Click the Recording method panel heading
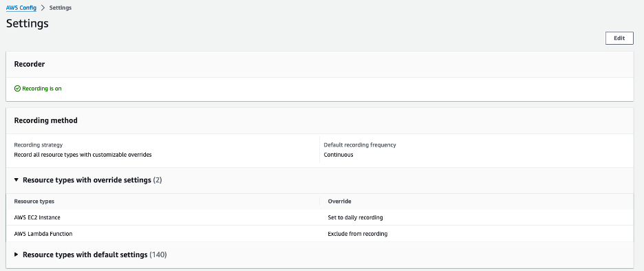The height and width of the screenshot is (271, 644). 45,120
